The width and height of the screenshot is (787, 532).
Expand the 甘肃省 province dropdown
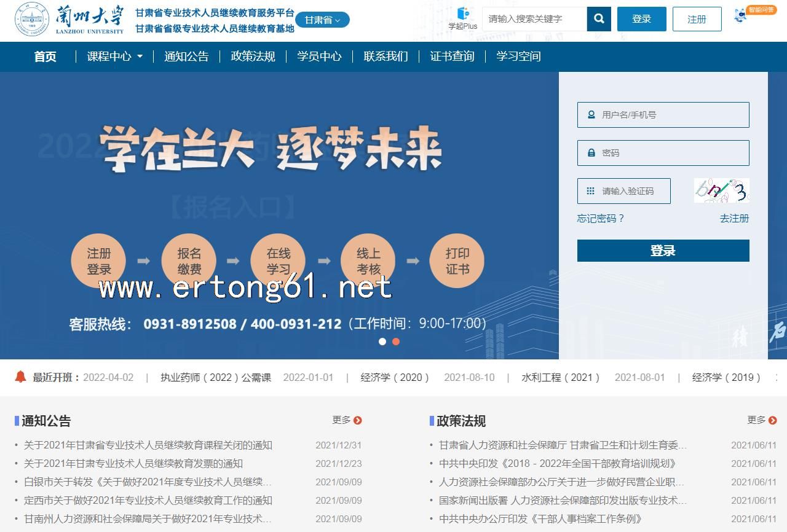click(322, 20)
